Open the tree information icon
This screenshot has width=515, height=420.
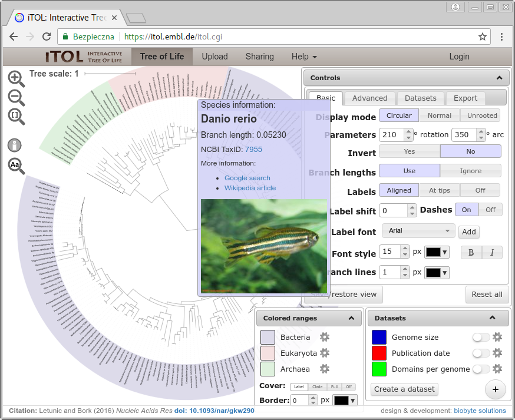[x=15, y=145]
